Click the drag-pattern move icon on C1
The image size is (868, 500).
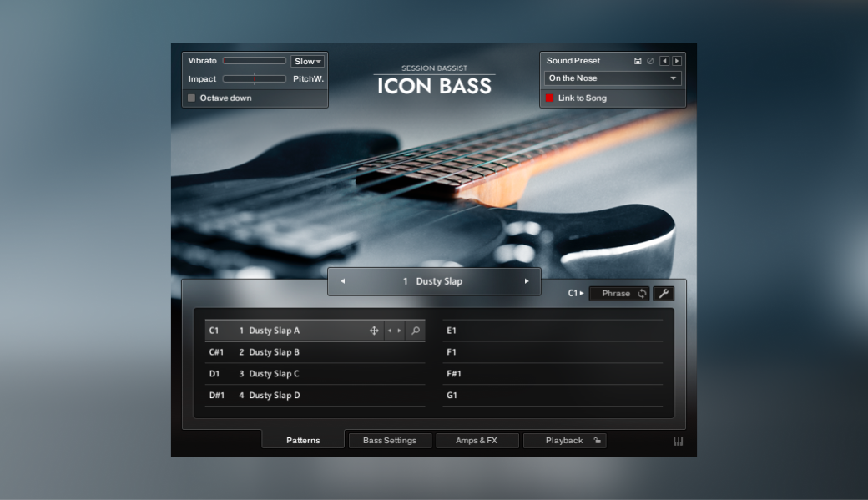pyautogui.click(x=374, y=331)
